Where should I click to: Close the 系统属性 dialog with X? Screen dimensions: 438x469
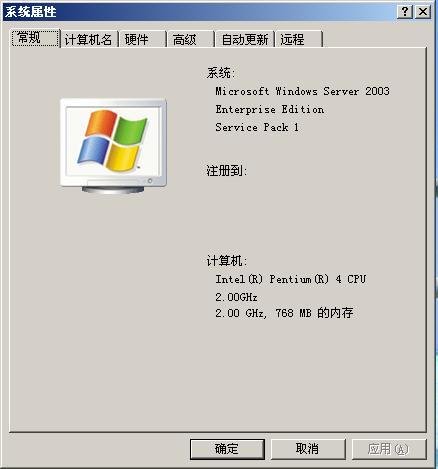(423, 12)
